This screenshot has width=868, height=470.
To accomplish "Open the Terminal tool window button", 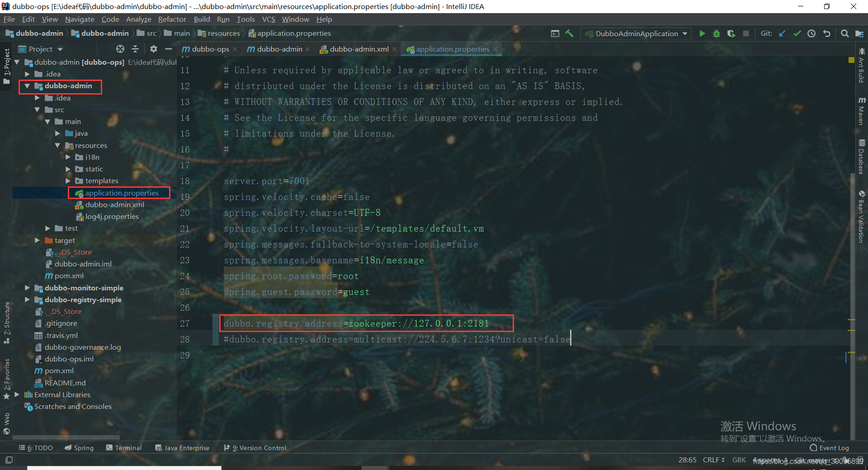I will point(124,448).
